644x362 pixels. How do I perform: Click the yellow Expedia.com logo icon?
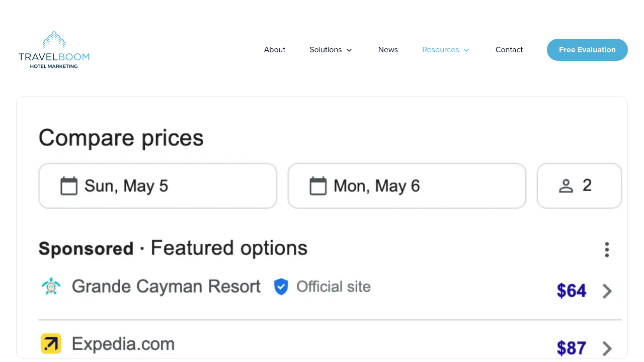51,344
